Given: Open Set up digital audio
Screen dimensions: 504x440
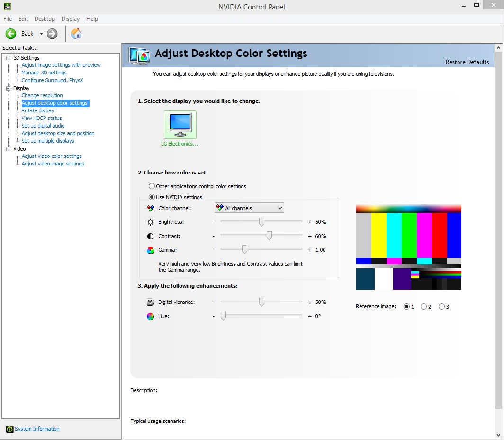Looking at the screenshot, I should coord(43,126).
